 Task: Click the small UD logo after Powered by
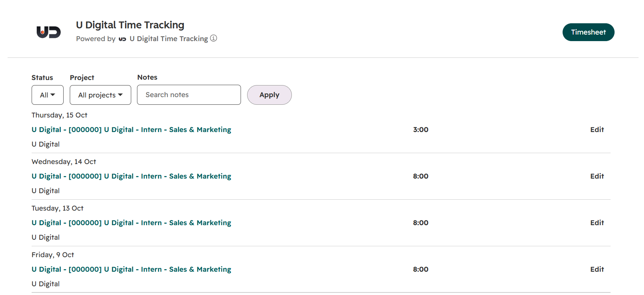[122, 39]
